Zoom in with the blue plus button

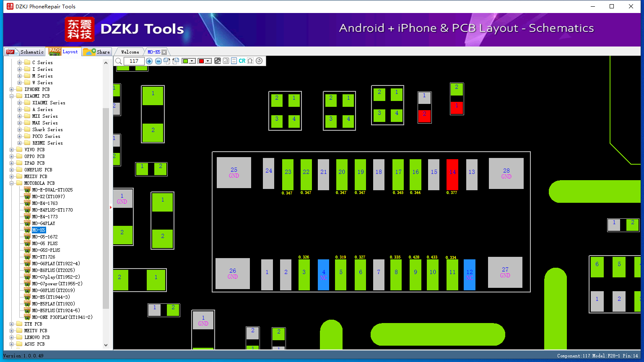pos(149,61)
